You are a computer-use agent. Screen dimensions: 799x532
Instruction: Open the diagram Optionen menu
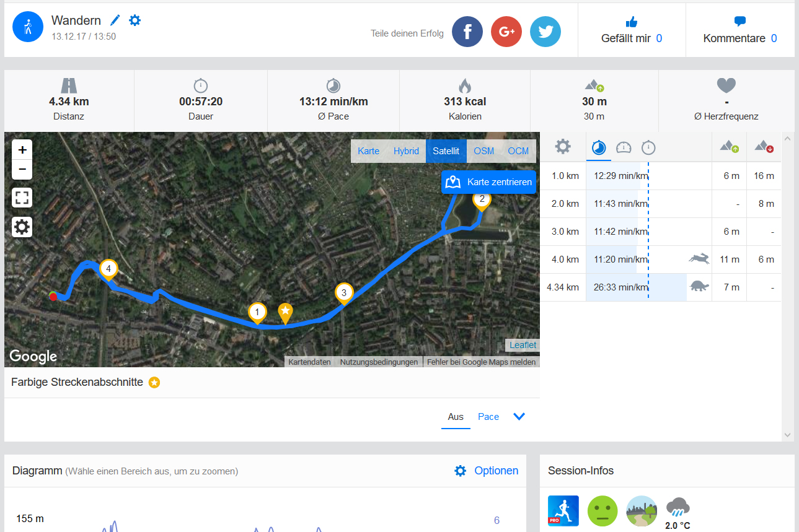[487, 471]
